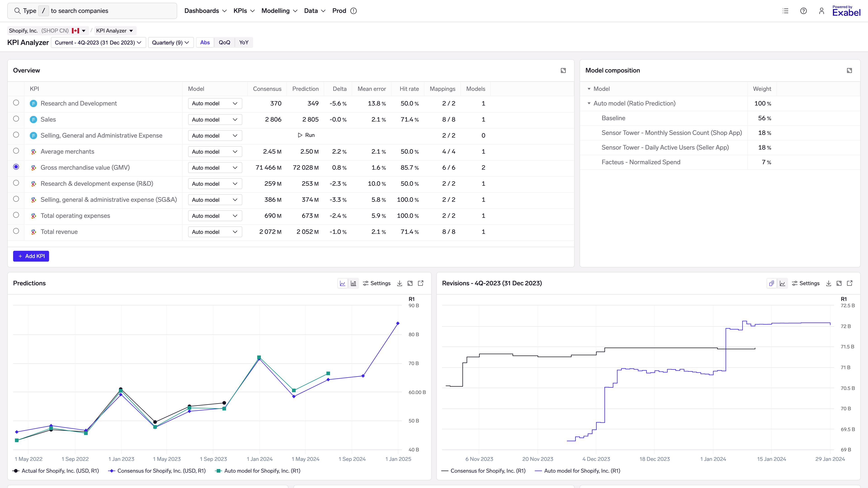
Task: Click the download icon on Revisions panel
Action: click(x=829, y=284)
